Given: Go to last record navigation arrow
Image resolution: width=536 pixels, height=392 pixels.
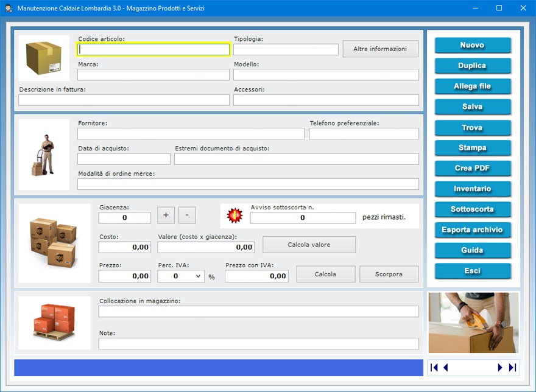Looking at the screenshot, I should pyautogui.click(x=512, y=368).
